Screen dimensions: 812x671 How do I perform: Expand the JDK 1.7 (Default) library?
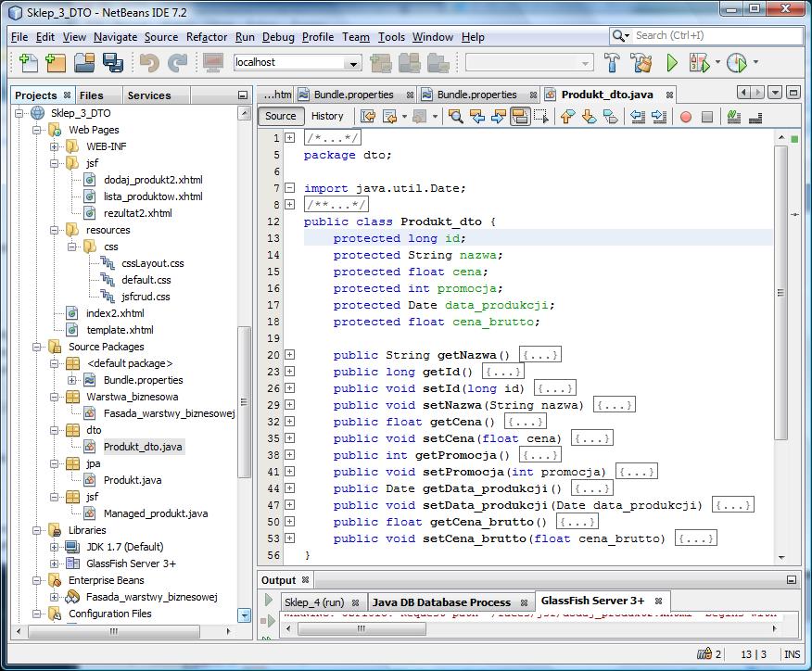tap(54, 547)
